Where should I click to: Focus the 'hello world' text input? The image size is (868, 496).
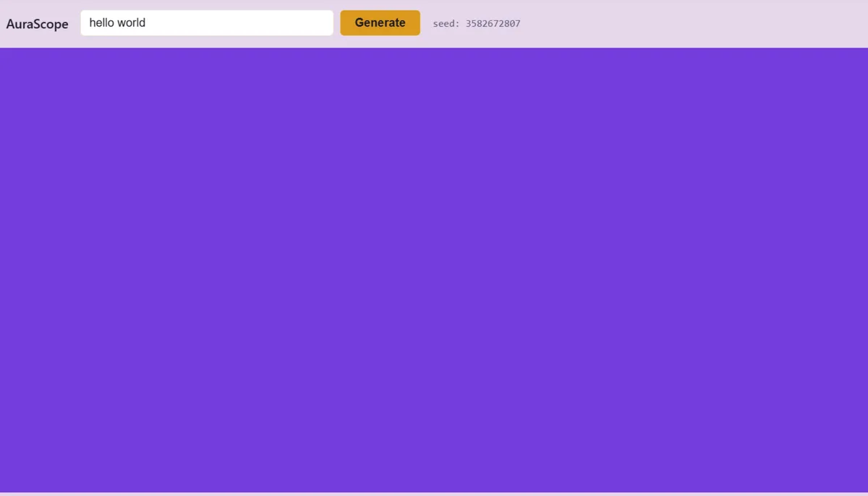click(x=207, y=22)
